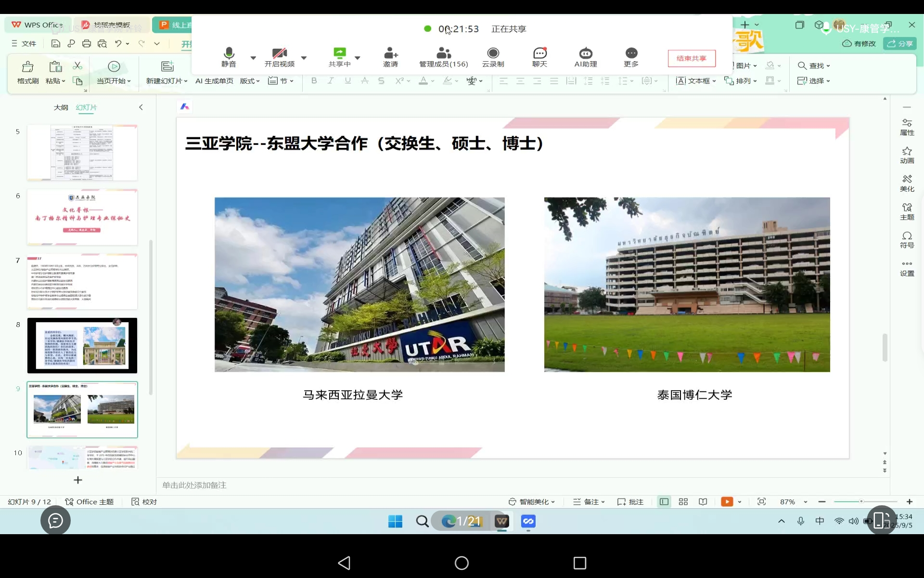Open the 动画 animation panel icon
This screenshot has height=578, width=924.
(x=907, y=155)
